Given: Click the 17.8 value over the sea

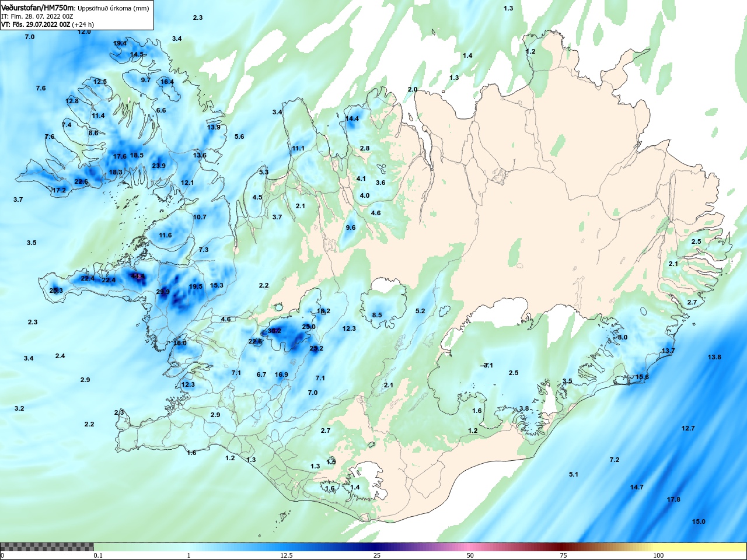Looking at the screenshot, I should coord(673,499).
